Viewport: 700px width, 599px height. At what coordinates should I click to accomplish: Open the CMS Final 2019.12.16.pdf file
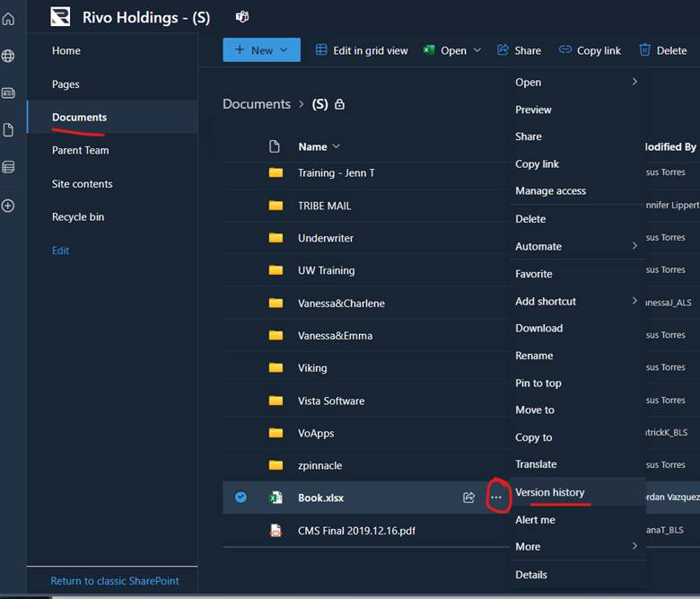(356, 531)
